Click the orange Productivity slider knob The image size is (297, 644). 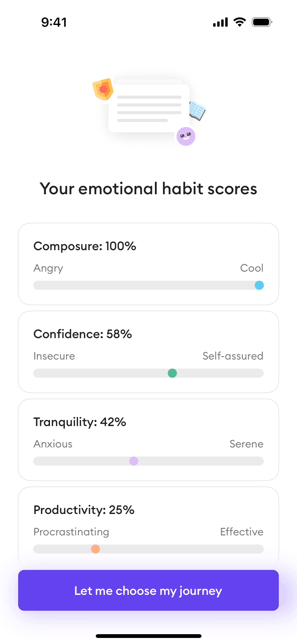[95, 549]
